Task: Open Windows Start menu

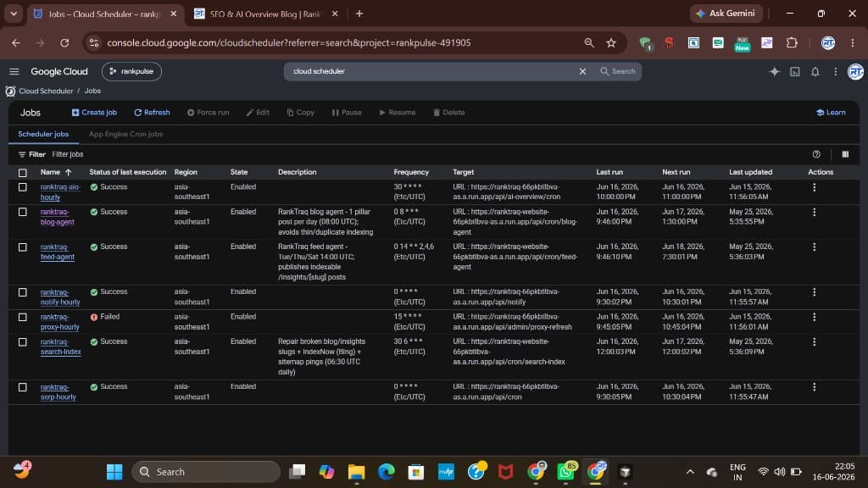Action: tap(114, 472)
